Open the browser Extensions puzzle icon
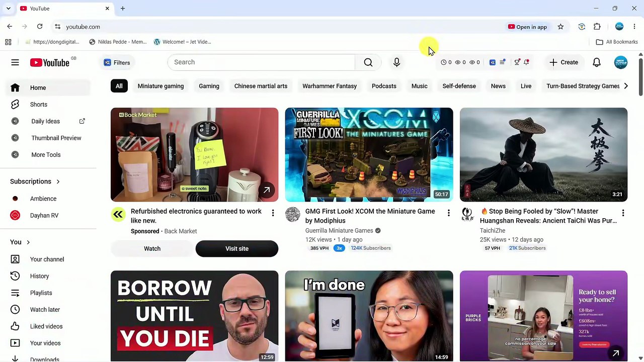The width and height of the screenshot is (644, 362). [597, 27]
